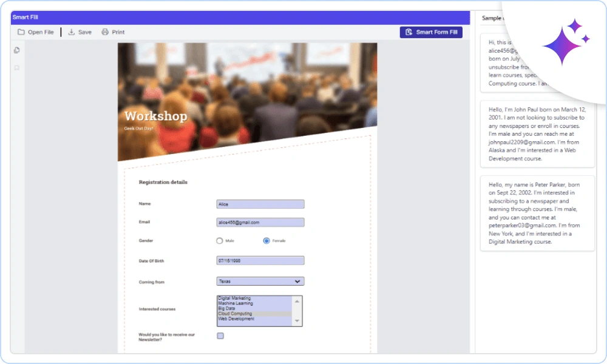Select the Female radio button
Viewport: 607px width, 364px height.
click(265, 240)
